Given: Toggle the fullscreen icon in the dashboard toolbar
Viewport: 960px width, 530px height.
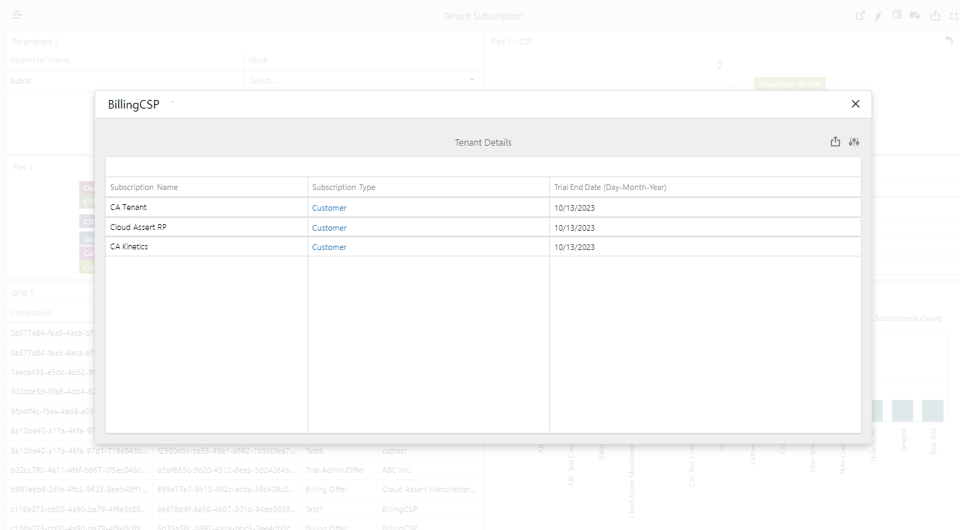Looking at the screenshot, I should coord(954,16).
